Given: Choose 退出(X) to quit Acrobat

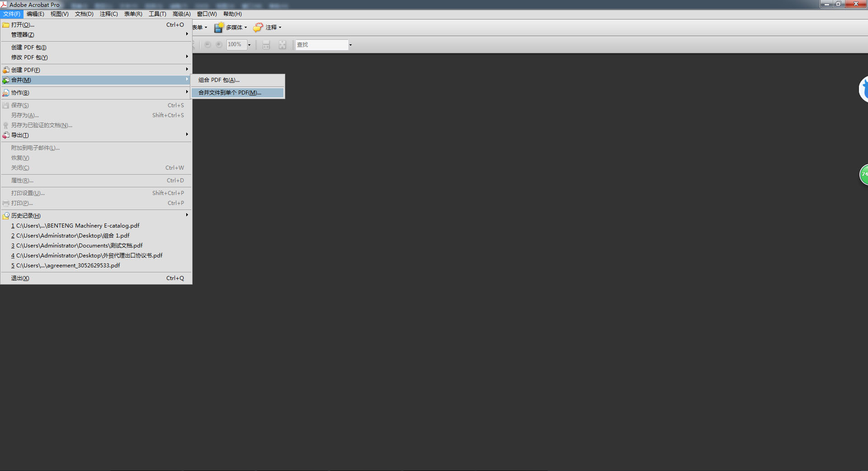Looking at the screenshot, I should (96, 278).
